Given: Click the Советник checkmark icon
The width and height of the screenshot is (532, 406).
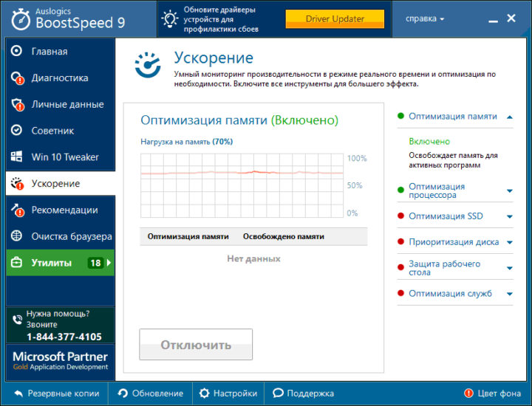Looking at the screenshot, I should tap(17, 131).
